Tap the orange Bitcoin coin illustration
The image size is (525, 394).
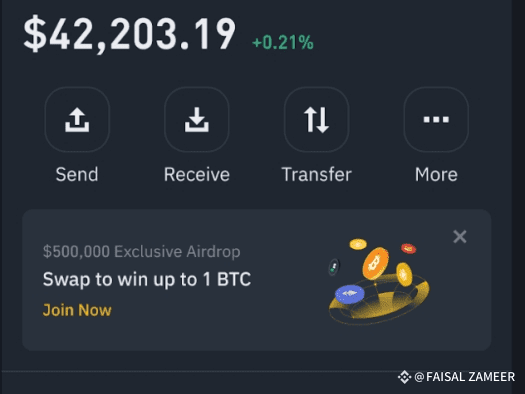(375, 263)
